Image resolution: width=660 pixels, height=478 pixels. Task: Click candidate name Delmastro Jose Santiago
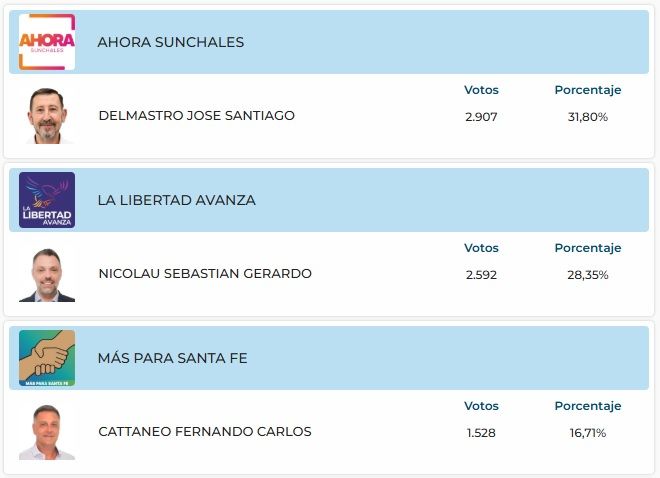(x=196, y=115)
